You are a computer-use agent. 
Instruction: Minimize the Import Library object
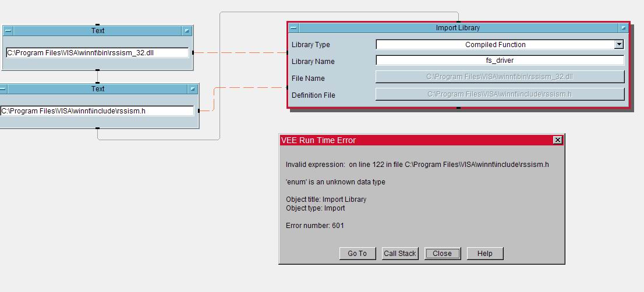623,28
